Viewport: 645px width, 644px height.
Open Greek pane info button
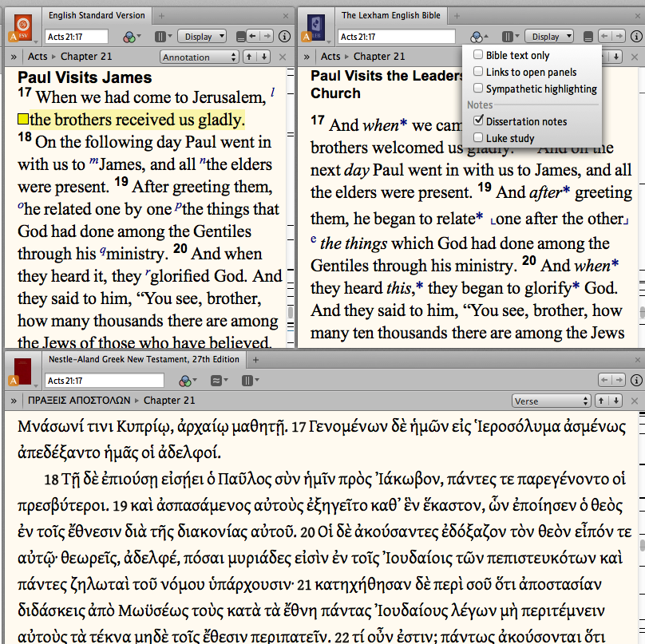(x=636, y=381)
